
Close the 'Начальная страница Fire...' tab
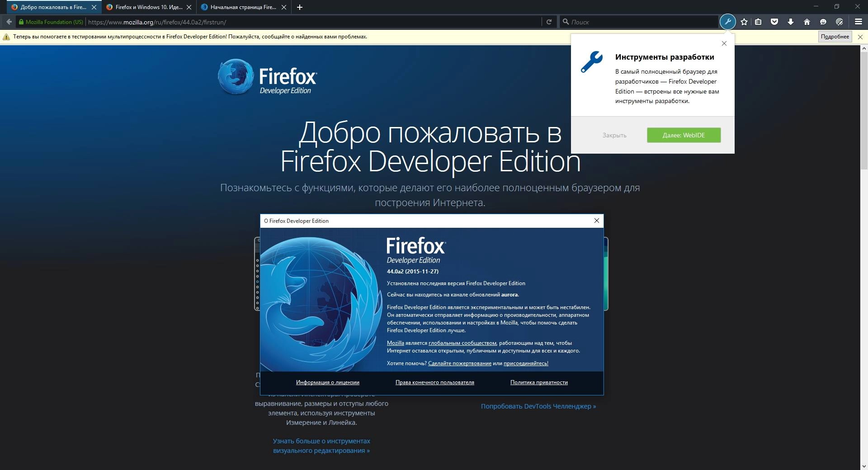(284, 7)
